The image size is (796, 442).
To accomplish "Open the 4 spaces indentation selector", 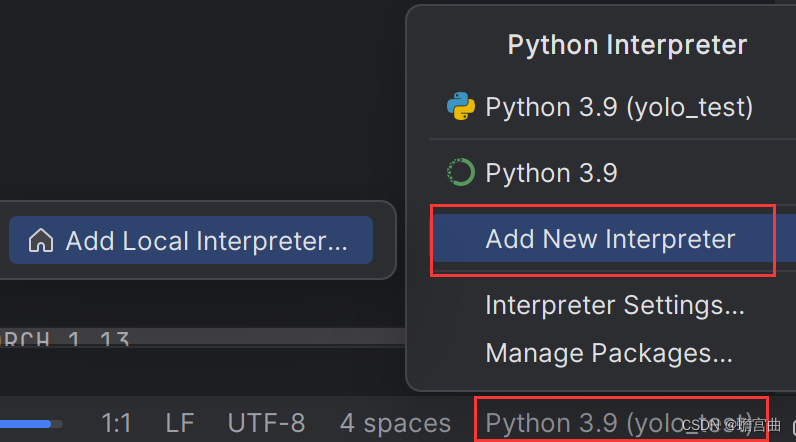I will click(395, 423).
